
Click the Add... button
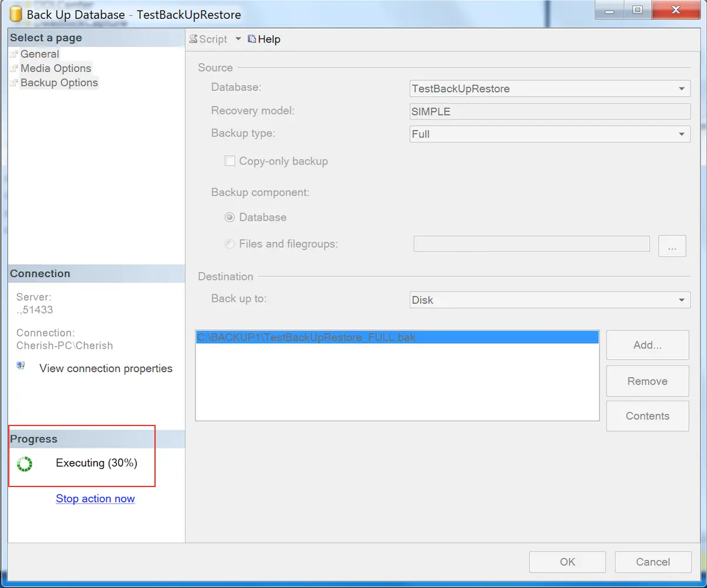pyautogui.click(x=648, y=345)
